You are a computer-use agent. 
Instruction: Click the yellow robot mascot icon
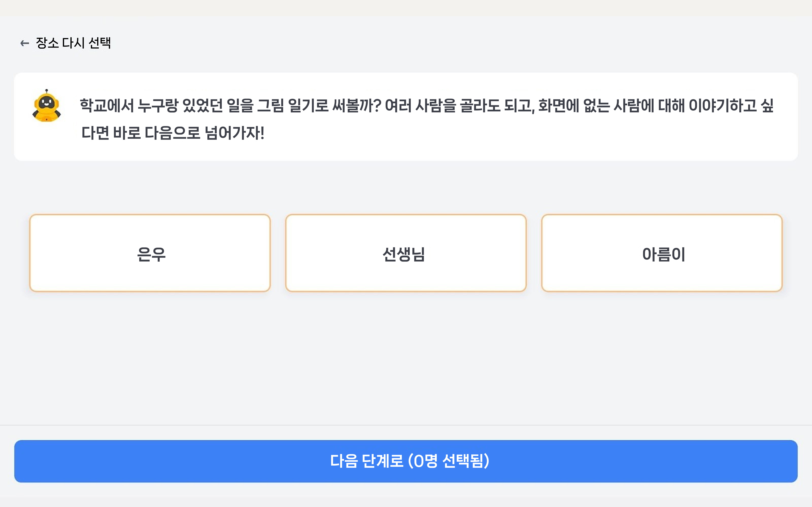(47, 106)
